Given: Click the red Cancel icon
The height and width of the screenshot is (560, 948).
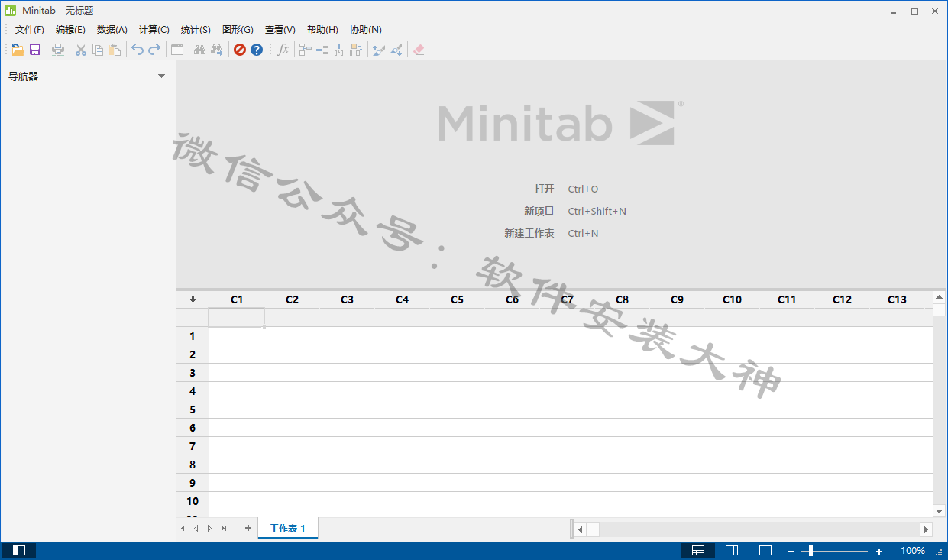Looking at the screenshot, I should click(240, 50).
